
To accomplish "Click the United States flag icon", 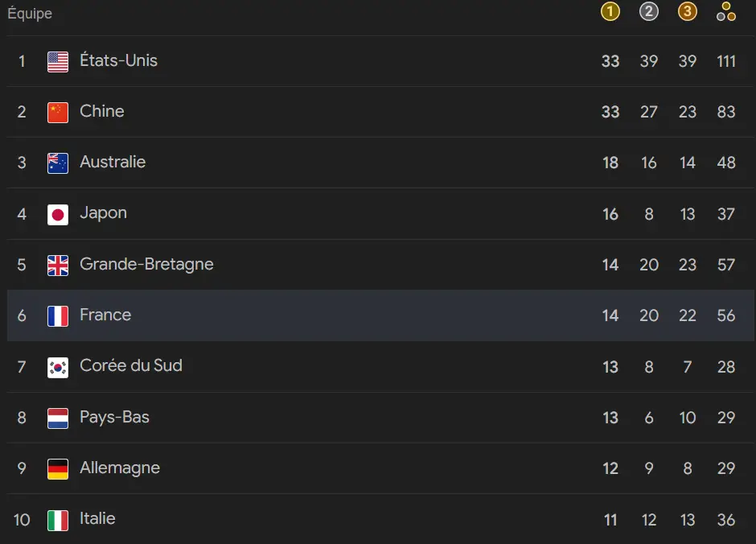I will point(58,61).
